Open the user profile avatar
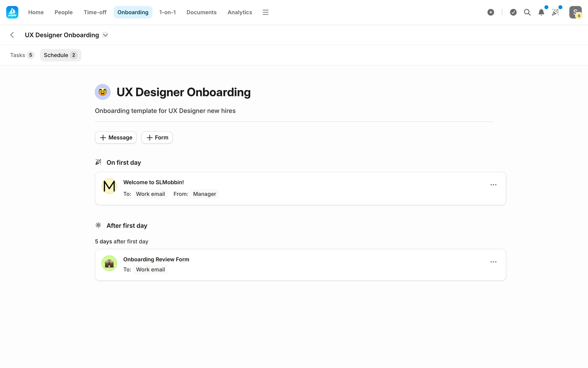 point(575,12)
